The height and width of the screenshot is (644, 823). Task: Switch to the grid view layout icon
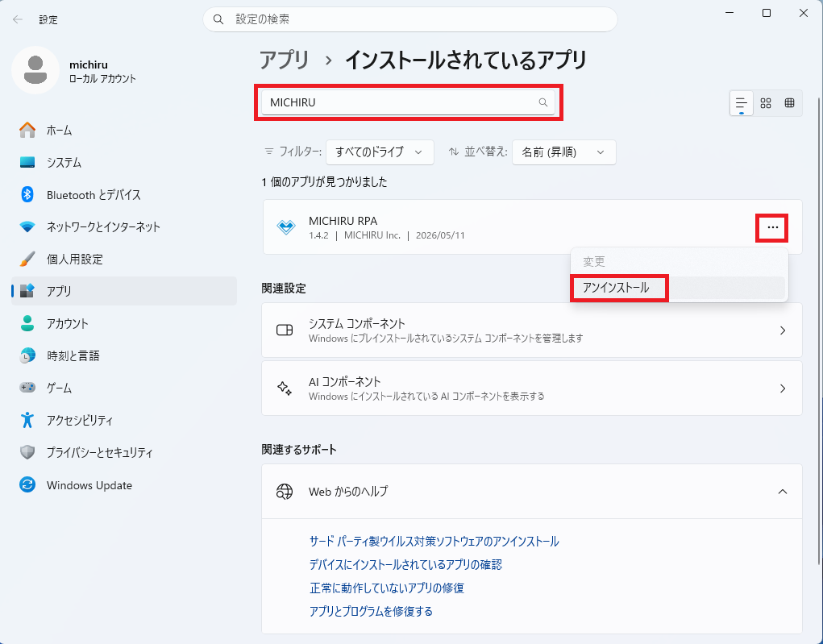coord(766,103)
